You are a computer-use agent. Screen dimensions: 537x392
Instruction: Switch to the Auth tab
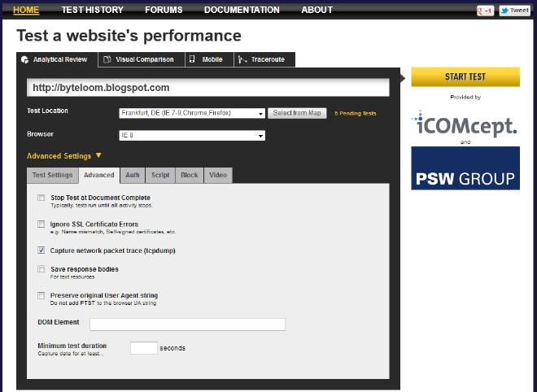click(133, 176)
